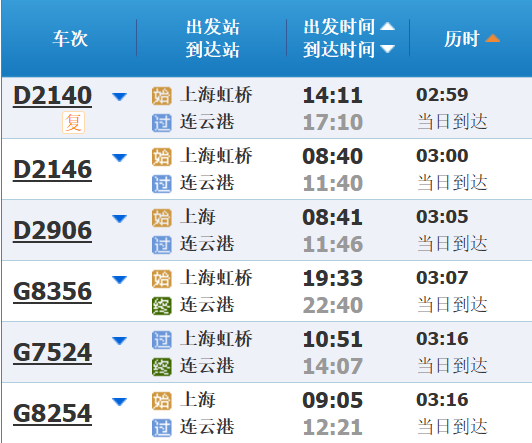Screen dimensions: 532x443
Task: Toggle the orange 历时 duration sort arrow
Action: click(x=492, y=38)
